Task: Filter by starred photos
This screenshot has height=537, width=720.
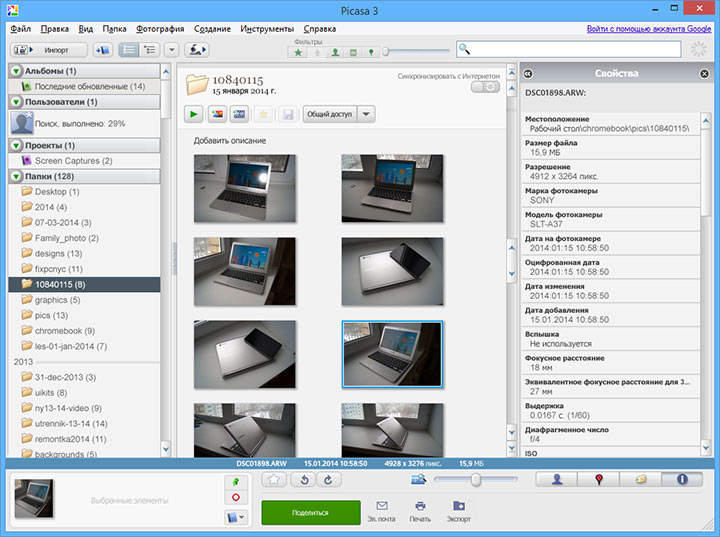Action: coord(298,52)
